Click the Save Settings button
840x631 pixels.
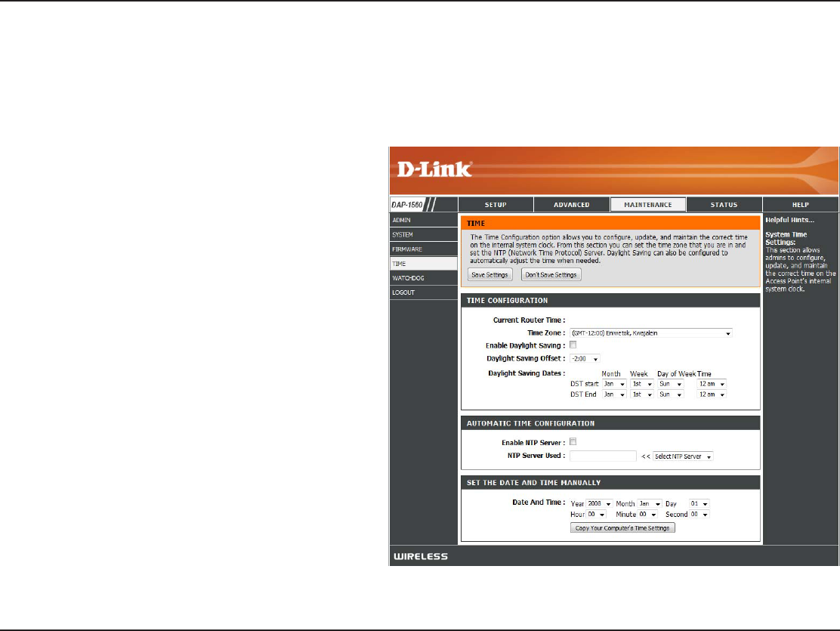[489, 274]
